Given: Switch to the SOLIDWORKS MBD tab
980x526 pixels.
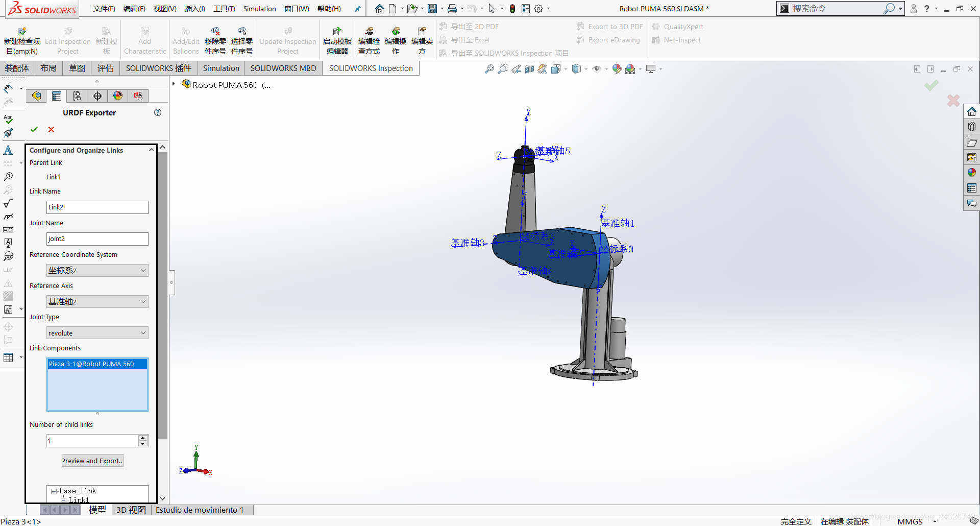Looking at the screenshot, I should pos(283,68).
